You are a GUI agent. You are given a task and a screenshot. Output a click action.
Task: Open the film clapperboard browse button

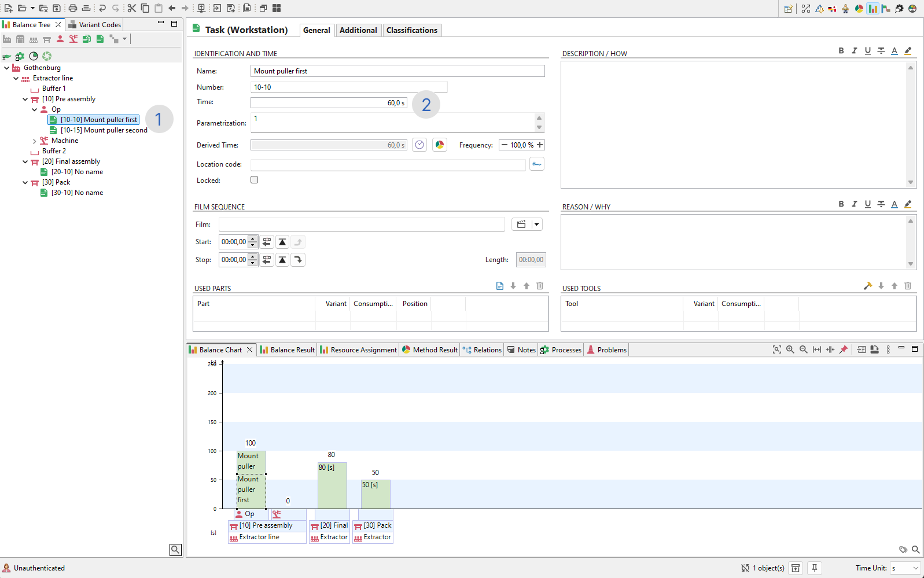(x=521, y=224)
